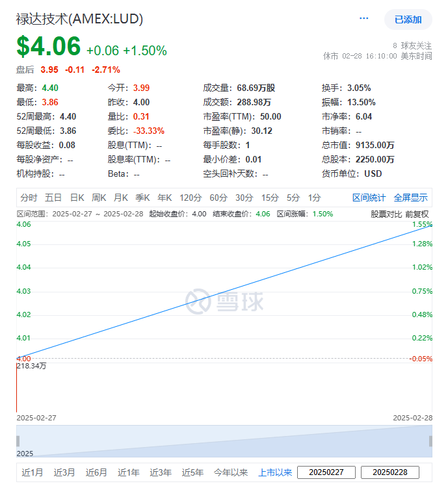This screenshot has width=448, height=488.
Task: Click the current price $4.06
Action: [49, 46]
